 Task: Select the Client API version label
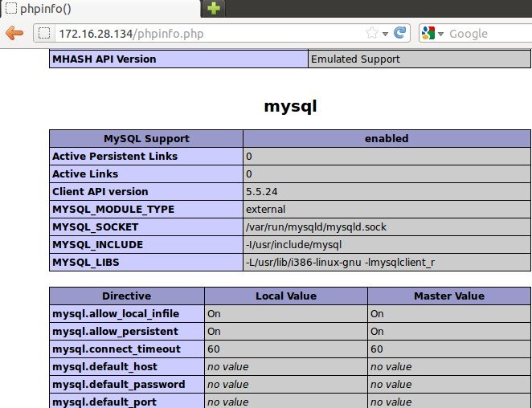100,191
